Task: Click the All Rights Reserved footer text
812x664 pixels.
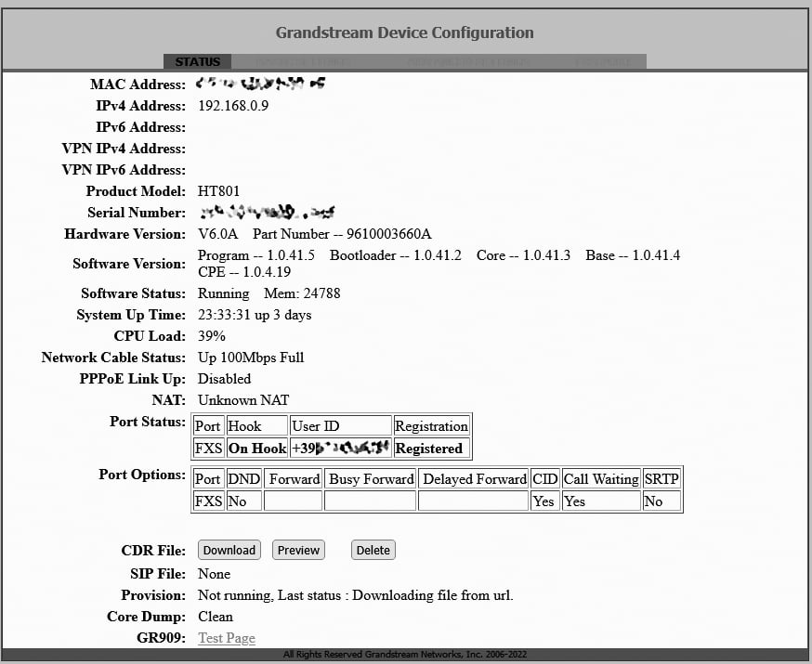Action: [404, 654]
